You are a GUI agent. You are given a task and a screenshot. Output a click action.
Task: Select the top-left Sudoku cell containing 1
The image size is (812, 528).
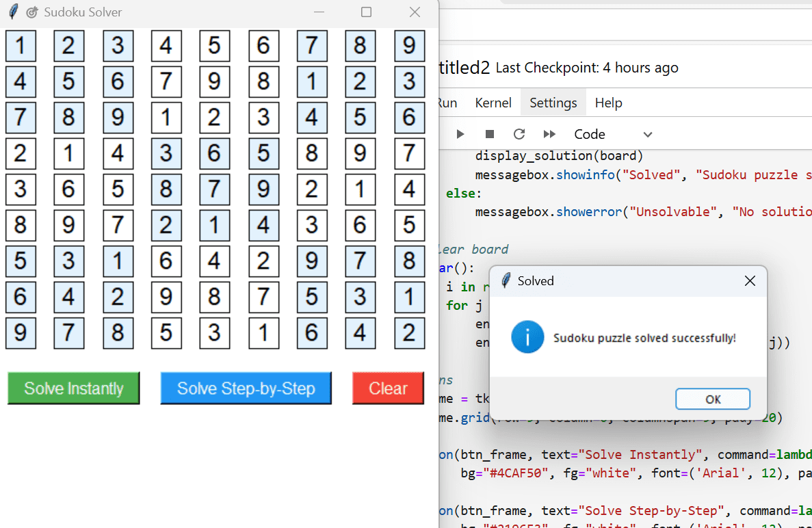tap(20, 46)
